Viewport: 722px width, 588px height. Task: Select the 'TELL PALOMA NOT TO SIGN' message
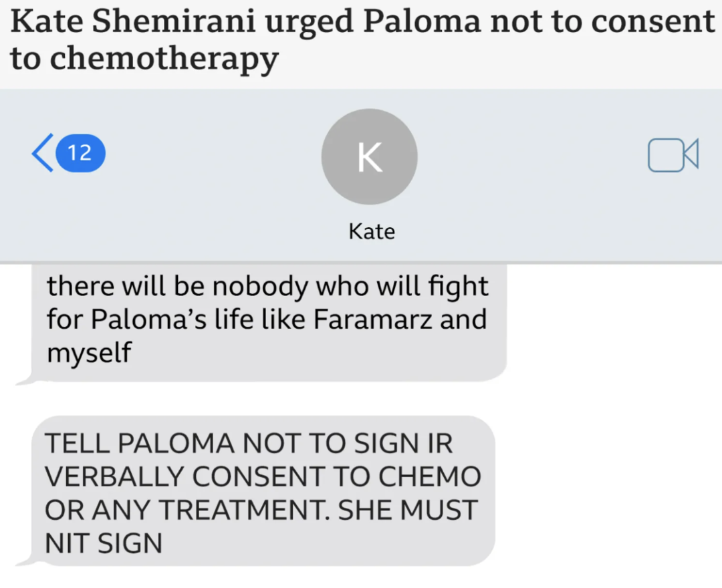(263, 491)
